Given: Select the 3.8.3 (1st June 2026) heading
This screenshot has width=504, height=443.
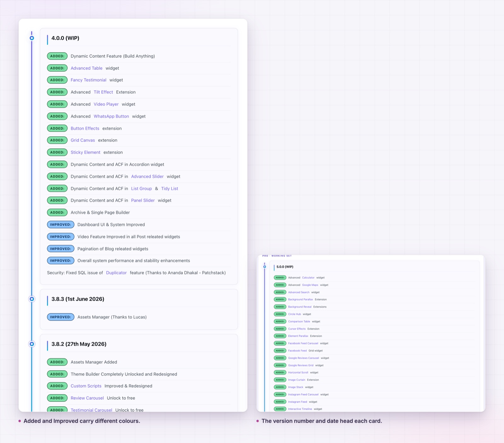Looking at the screenshot, I should coord(78,299).
